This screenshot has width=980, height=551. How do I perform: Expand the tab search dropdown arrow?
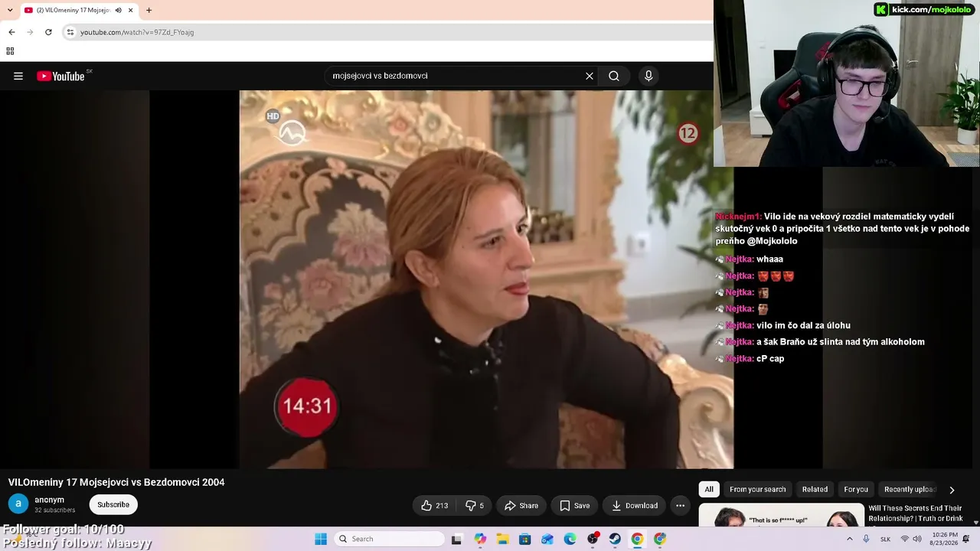pyautogui.click(x=9, y=10)
